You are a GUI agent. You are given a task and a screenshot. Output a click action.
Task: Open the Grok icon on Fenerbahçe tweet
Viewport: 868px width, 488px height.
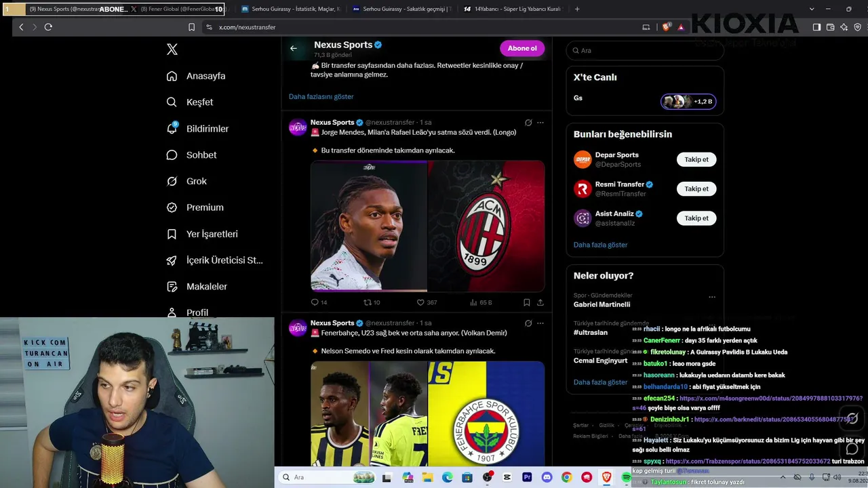coord(528,323)
